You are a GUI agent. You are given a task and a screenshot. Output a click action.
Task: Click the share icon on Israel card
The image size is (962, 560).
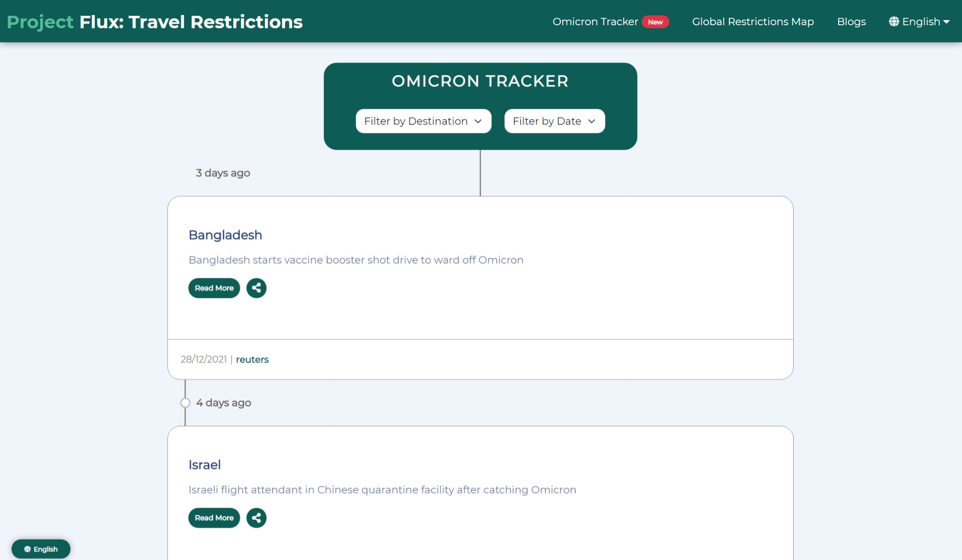coord(256,517)
